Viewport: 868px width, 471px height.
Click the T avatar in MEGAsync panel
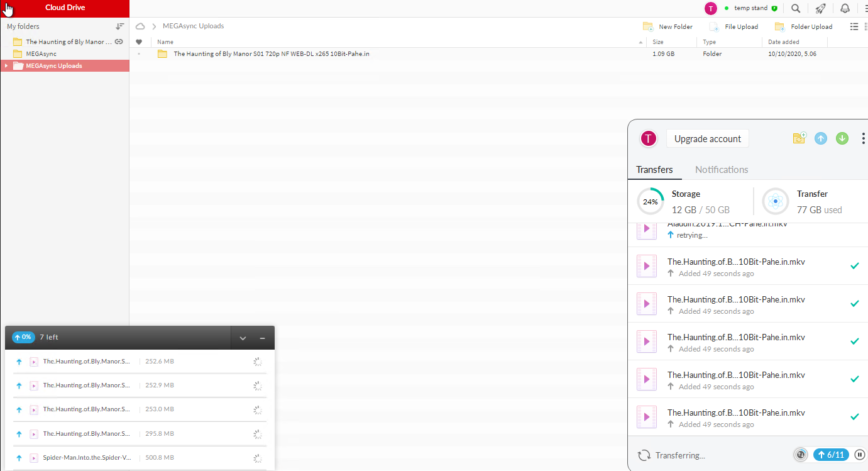pyautogui.click(x=648, y=138)
